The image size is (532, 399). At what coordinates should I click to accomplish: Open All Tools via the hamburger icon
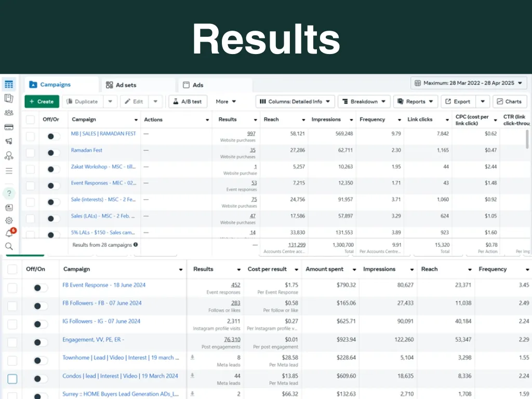click(9, 170)
